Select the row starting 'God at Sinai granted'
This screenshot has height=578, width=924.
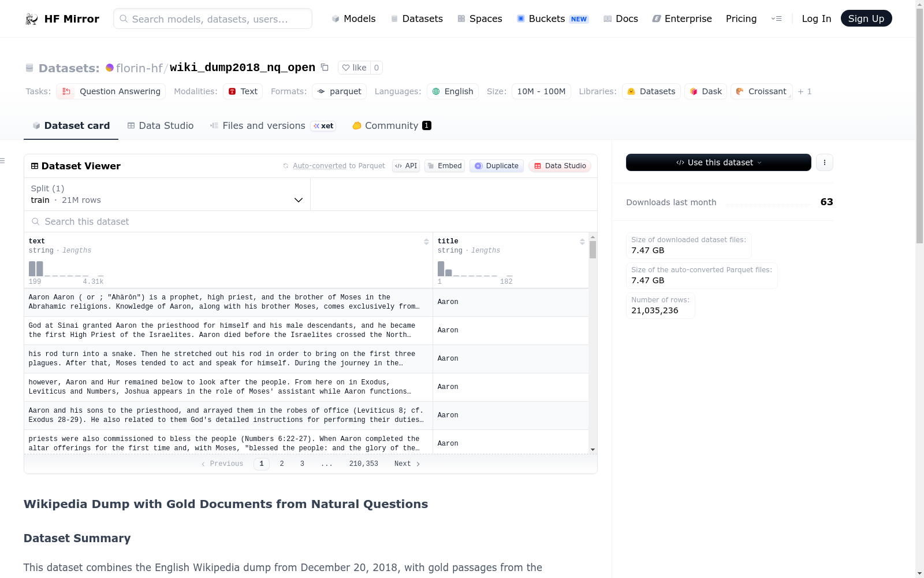[x=306, y=331]
